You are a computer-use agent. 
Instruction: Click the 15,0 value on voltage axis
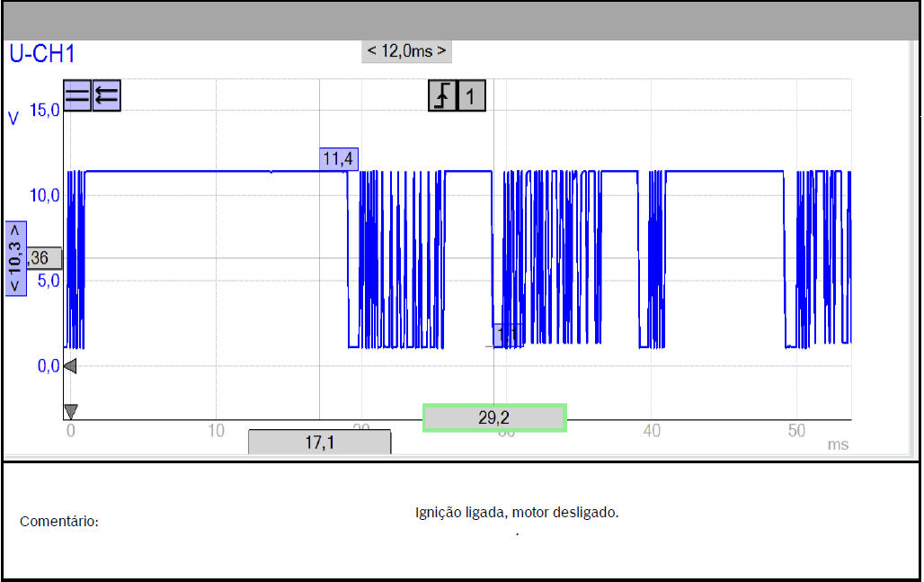44,110
